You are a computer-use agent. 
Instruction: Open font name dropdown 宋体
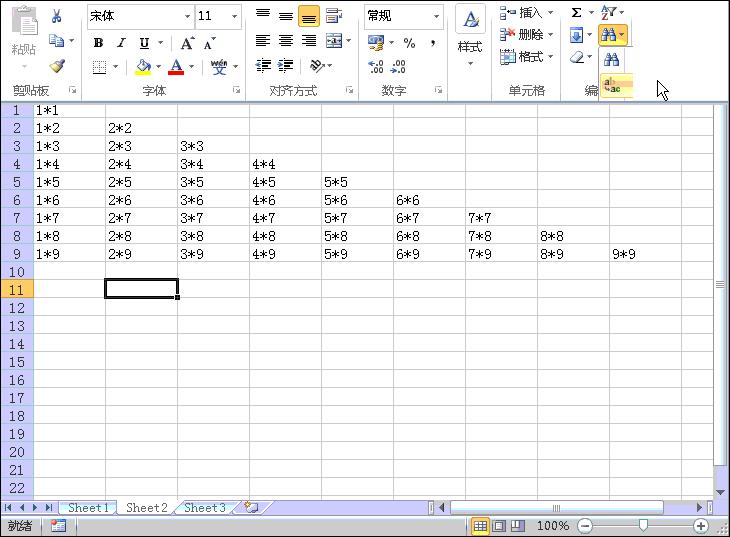[187, 16]
